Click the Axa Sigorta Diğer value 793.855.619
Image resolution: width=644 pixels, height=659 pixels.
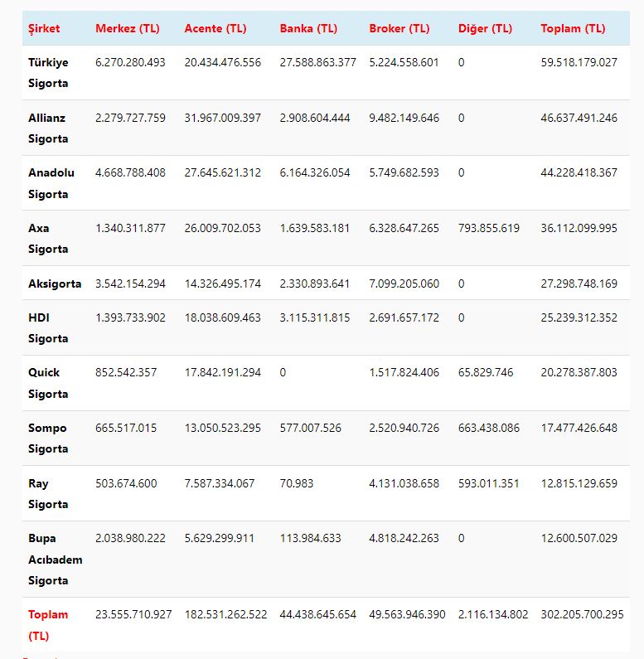489,228
